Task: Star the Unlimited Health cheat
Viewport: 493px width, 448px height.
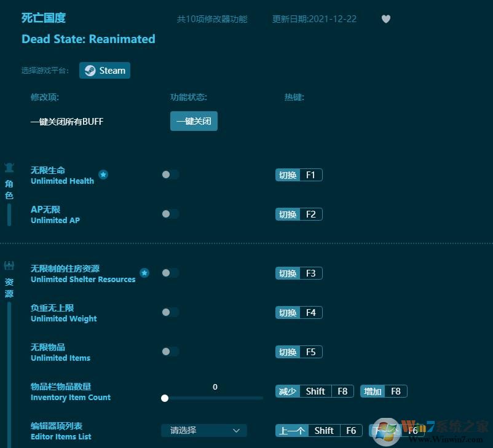Action: (x=103, y=175)
